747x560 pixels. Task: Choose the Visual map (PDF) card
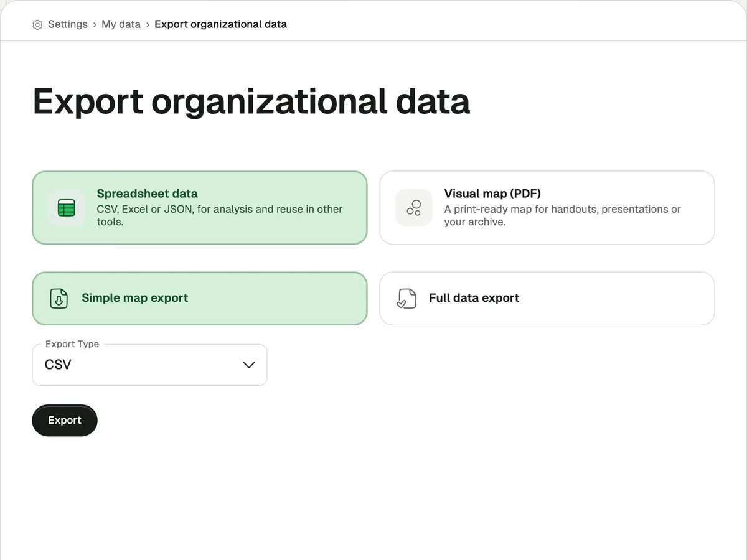(x=547, y=208)
